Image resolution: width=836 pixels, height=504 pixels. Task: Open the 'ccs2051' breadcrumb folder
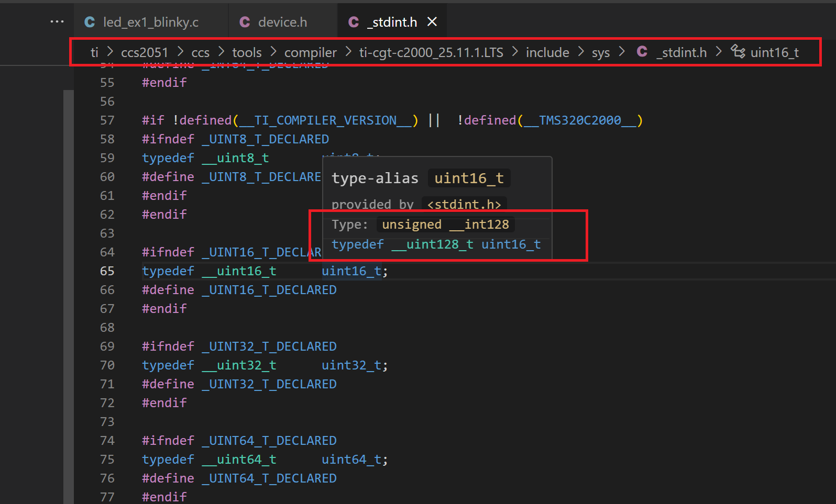pyautogui.click(x=145, y=52)
